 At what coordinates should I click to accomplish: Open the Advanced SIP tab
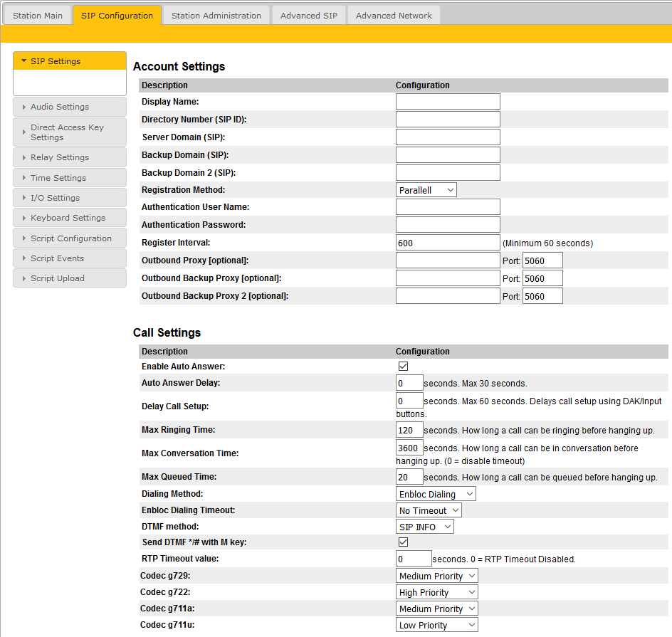[x=308, y=16]
